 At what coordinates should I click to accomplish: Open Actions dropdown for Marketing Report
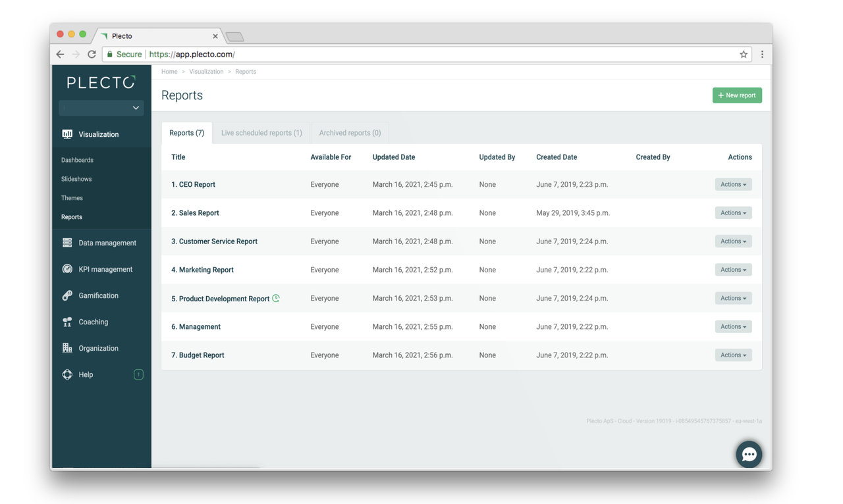(733, 270)
